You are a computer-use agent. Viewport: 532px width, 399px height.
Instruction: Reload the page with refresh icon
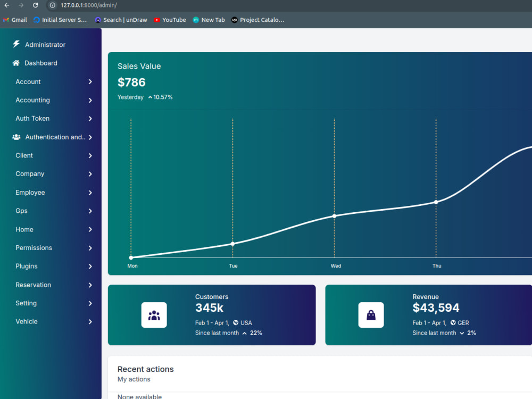[35, 5]
